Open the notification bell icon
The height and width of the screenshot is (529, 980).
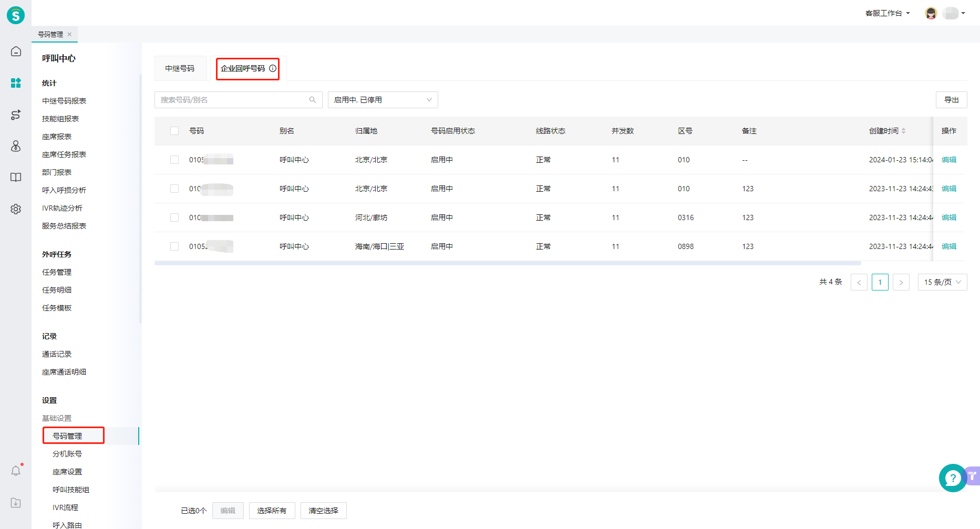pos(16,471)
